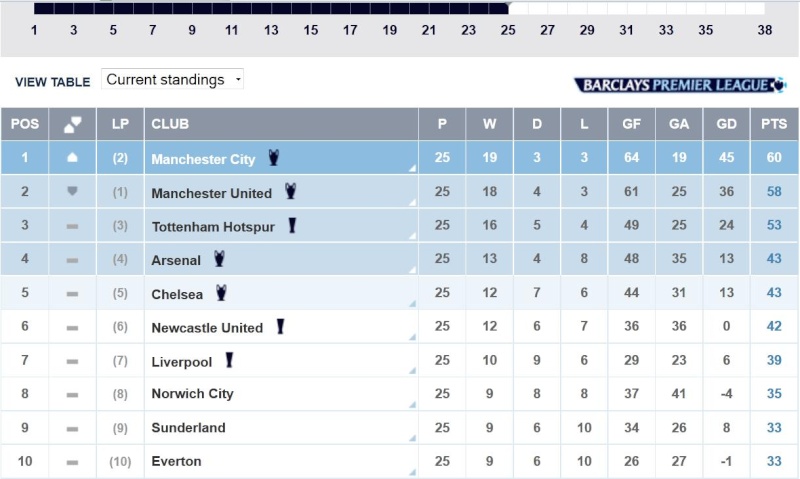The height and width of the screenshot is (479, 800).
Task: Click Newcastle United's cup icon
Action: tap(281, 326)
